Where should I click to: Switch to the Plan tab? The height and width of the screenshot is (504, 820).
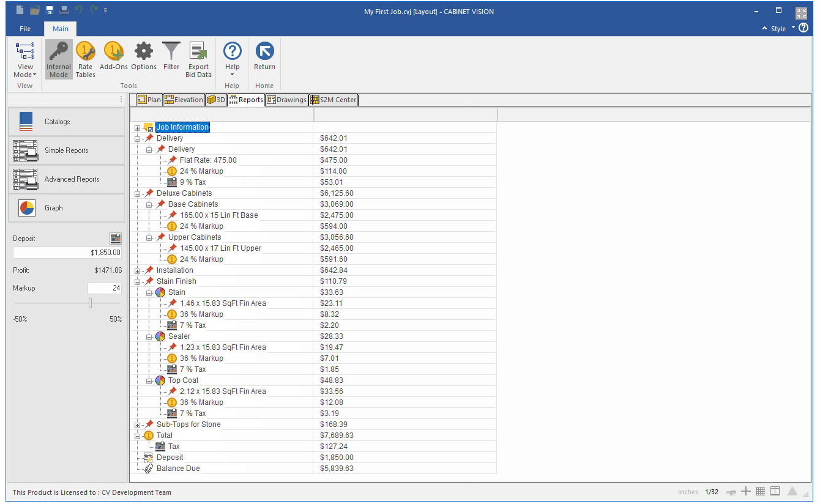(x=149, y=100)
